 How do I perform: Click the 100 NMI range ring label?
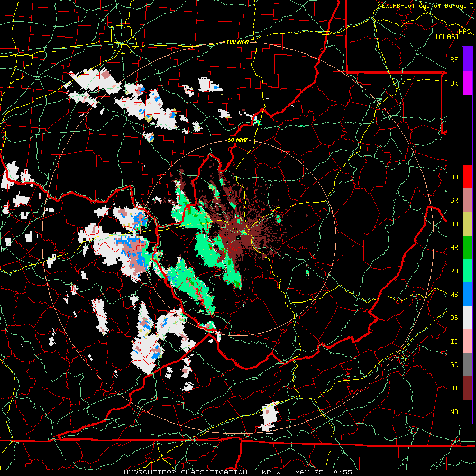tap(237, 42)
